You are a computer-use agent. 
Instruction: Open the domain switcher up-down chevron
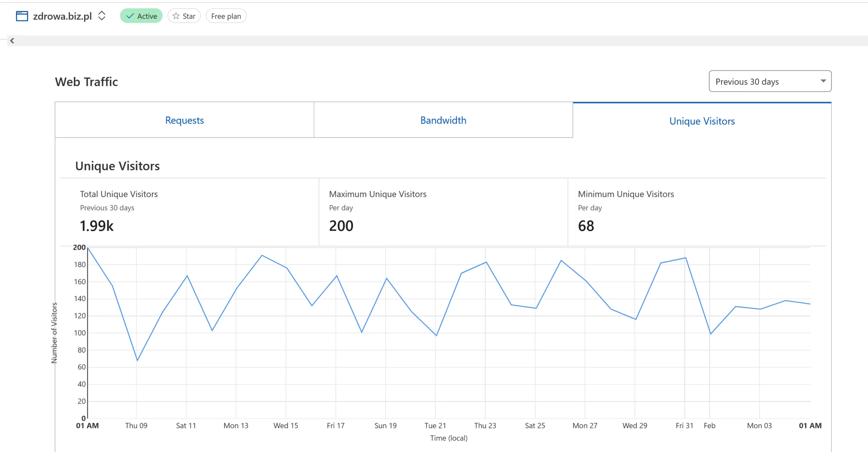click(x=102, y=16)
